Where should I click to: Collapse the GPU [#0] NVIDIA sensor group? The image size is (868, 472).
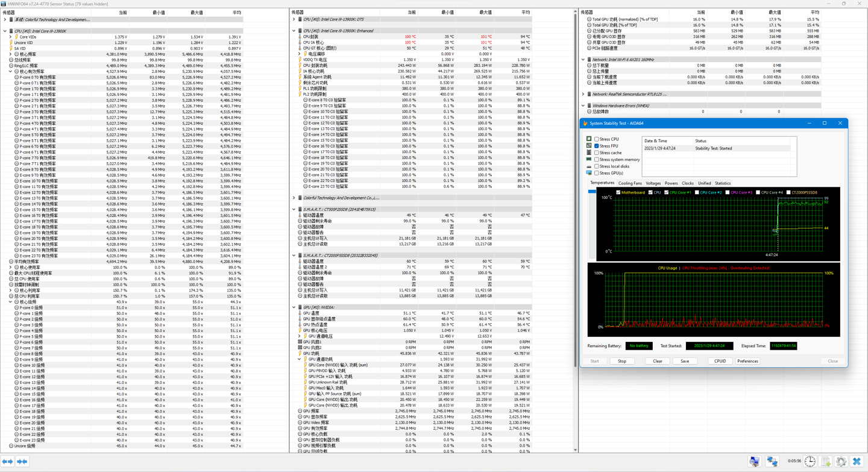(x=294, y=307)
